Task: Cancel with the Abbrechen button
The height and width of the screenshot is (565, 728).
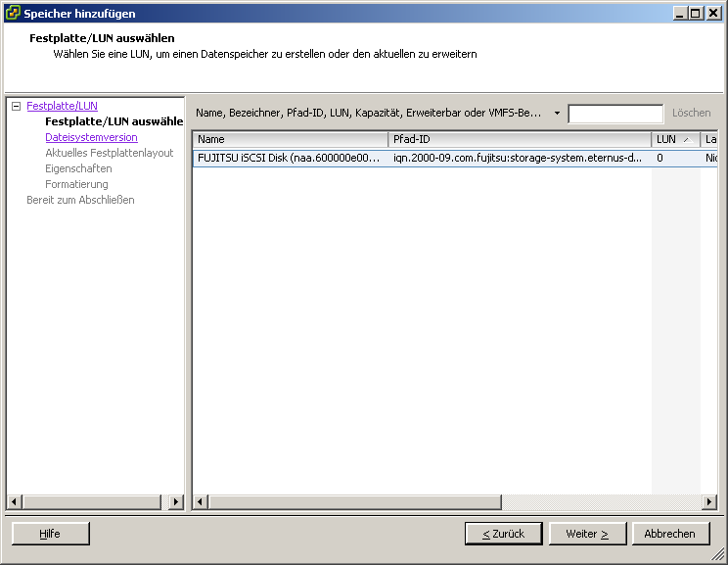Action: pyautogui.click(x=670, y=534)
